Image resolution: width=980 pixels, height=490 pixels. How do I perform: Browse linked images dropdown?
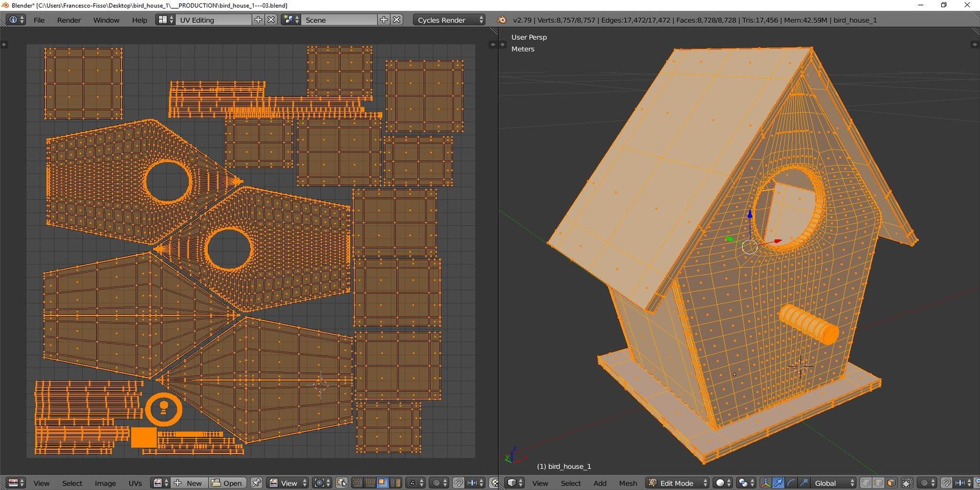[161, 483]
